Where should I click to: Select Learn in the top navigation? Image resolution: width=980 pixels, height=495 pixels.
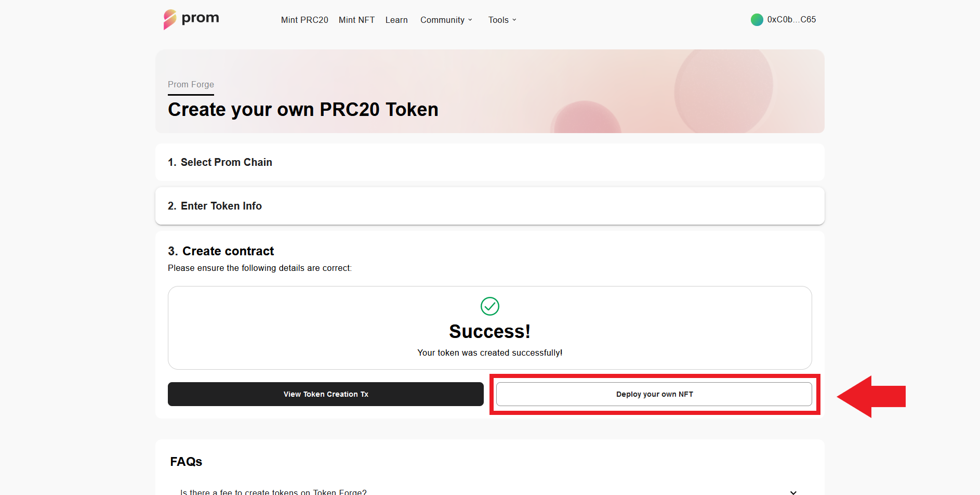pyautogui.click(x=396, y=20)
